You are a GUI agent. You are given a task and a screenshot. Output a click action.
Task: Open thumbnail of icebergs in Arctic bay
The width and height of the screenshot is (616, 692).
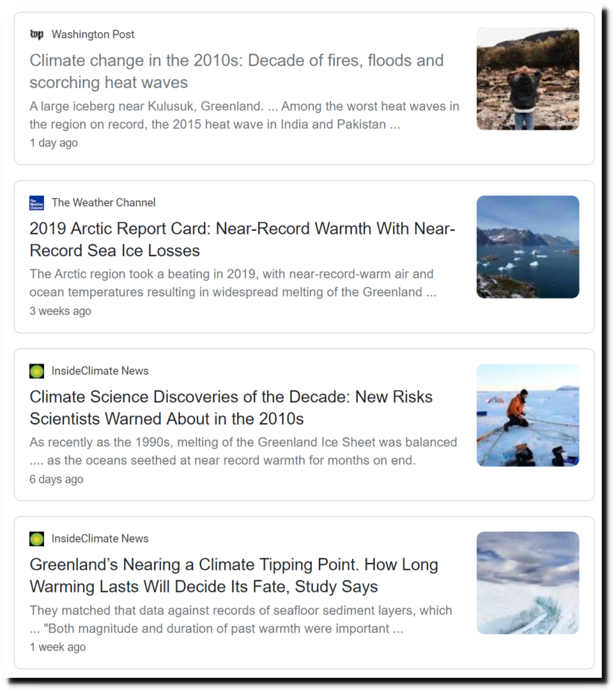pyautogui.click(x=528, y=247)
